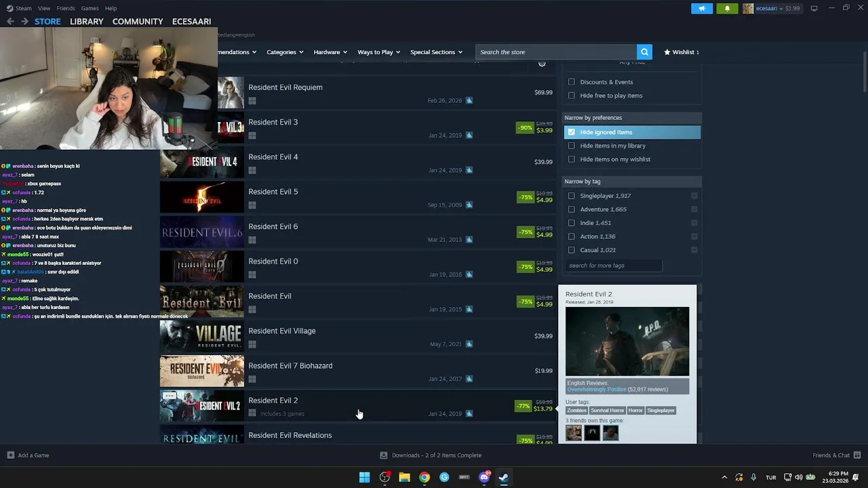Open the Windows Start button

[x=364, y=477]
